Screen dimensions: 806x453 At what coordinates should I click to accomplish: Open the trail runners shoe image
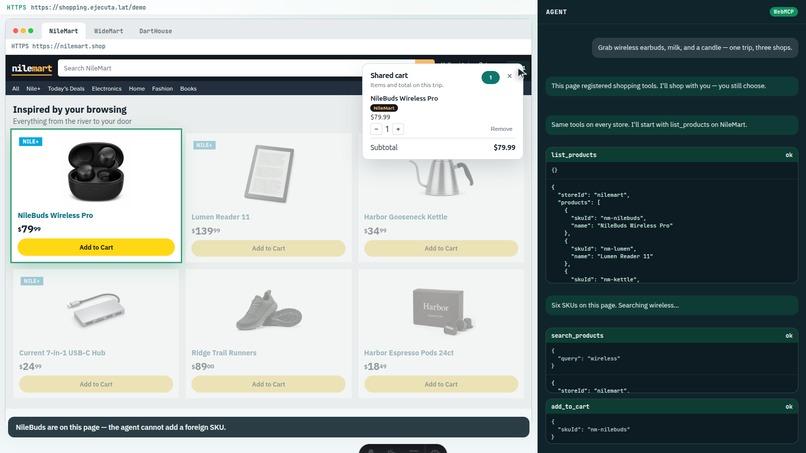[269, 310]
